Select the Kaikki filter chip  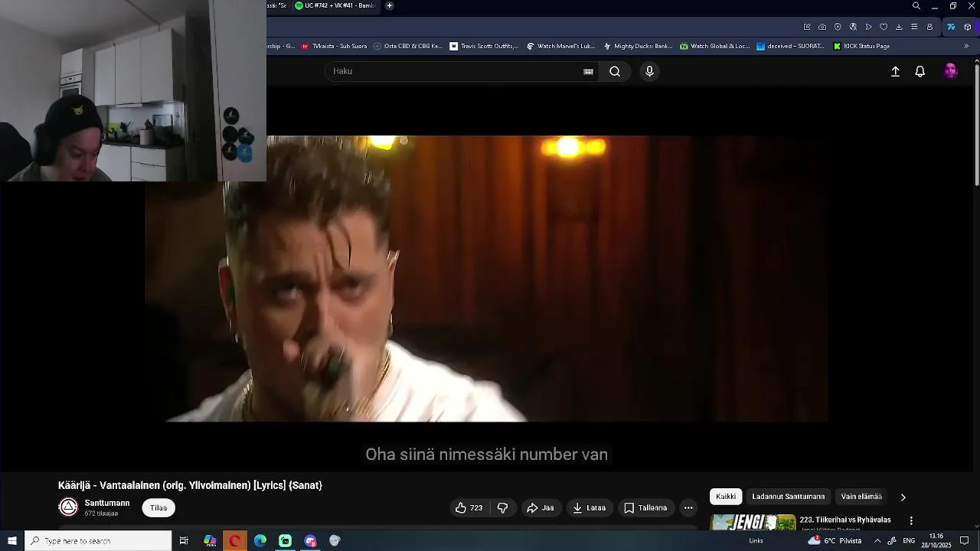point(726,497)
